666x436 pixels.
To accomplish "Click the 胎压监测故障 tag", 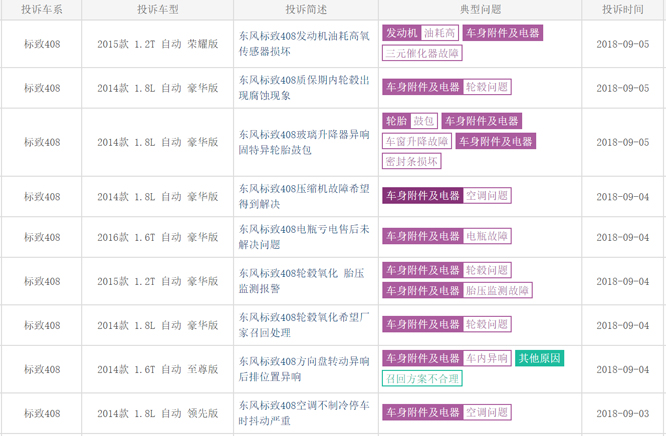I will (x=497, y=291).
